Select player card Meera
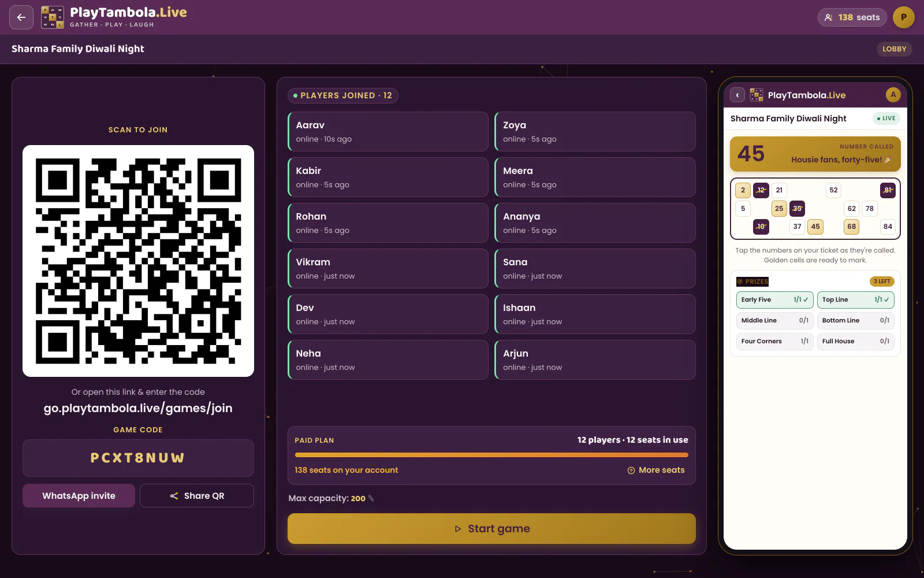The height and width of the screenshot is (578, 924). click(x=595, y=177)
